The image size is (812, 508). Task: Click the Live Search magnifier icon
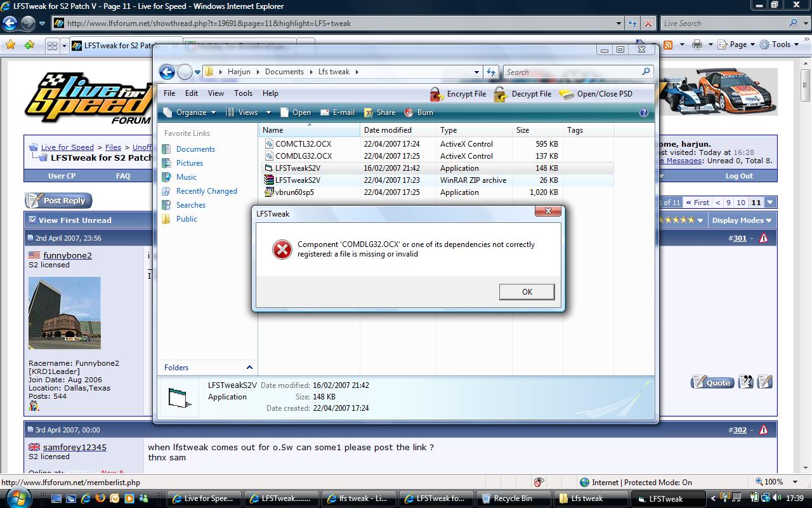[x=794, y=23]
